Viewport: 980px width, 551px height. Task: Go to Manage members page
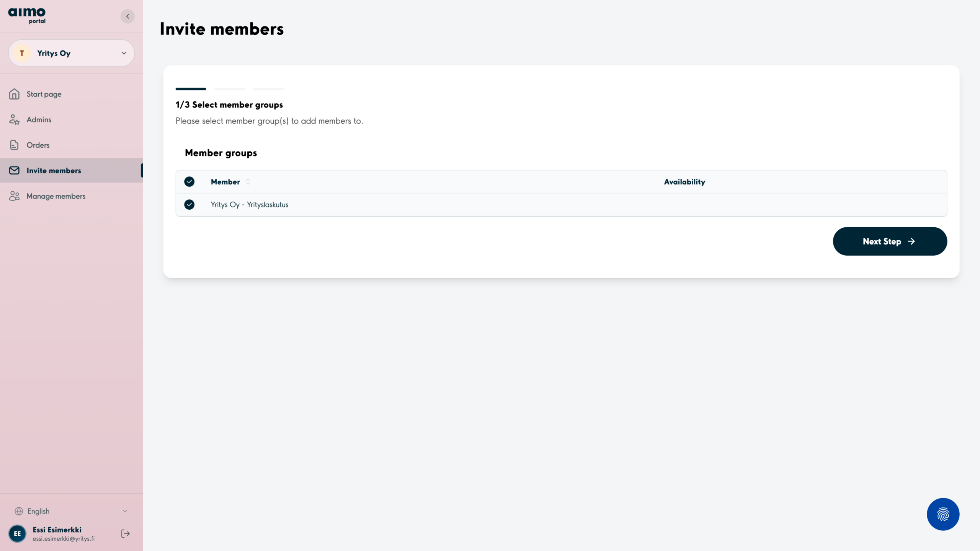pos(56,196)
